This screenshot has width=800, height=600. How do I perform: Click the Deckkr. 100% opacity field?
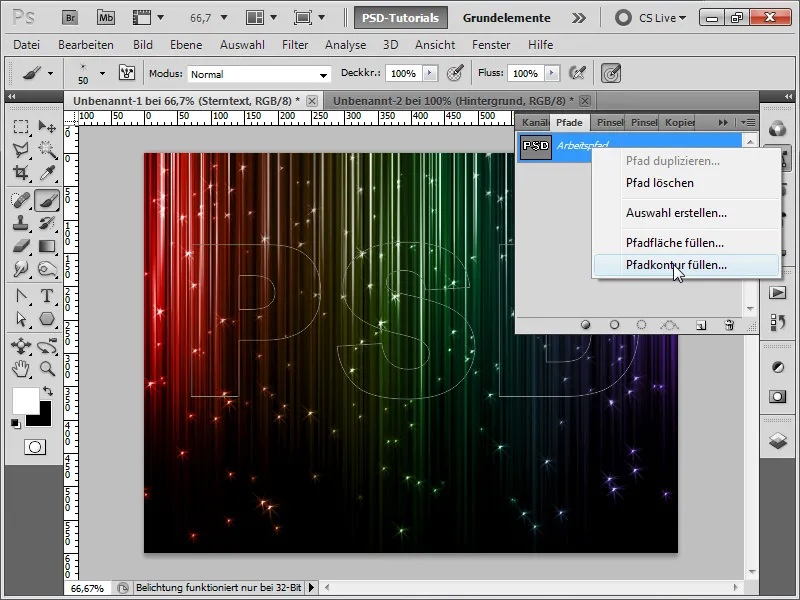click(x=404, y=73)
